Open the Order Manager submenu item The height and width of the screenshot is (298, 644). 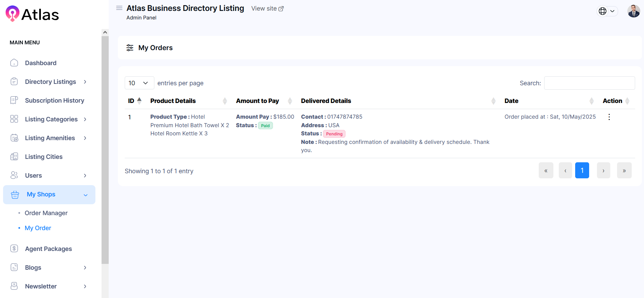46,213
